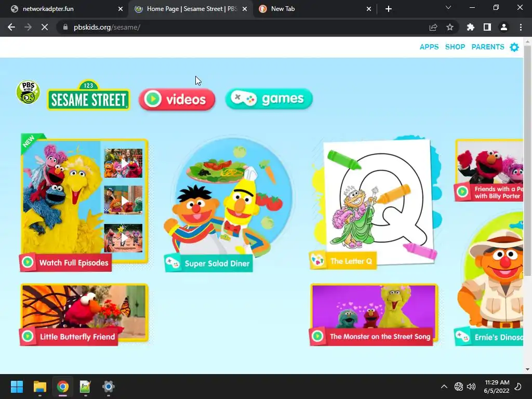
Task: Select the Sesame Street Home Page tab
Action: (191, 9)
